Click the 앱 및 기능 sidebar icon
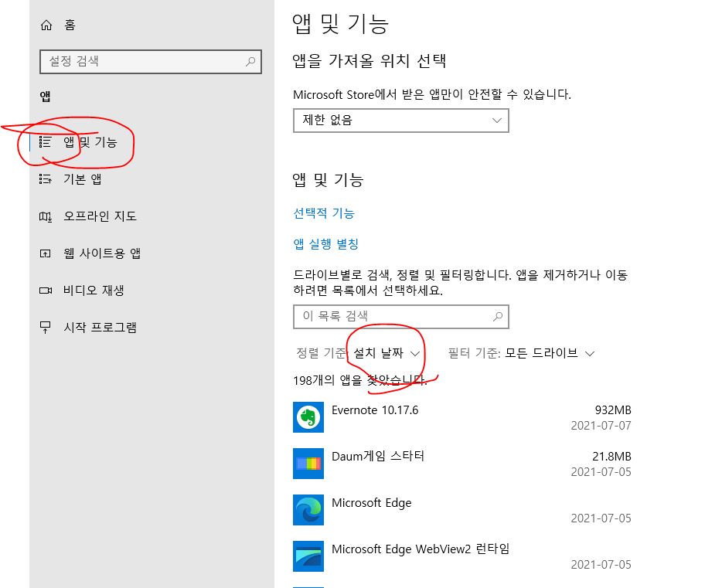This screenshot has height=588, width=705. pyautogui.click(x=45, y=142)
